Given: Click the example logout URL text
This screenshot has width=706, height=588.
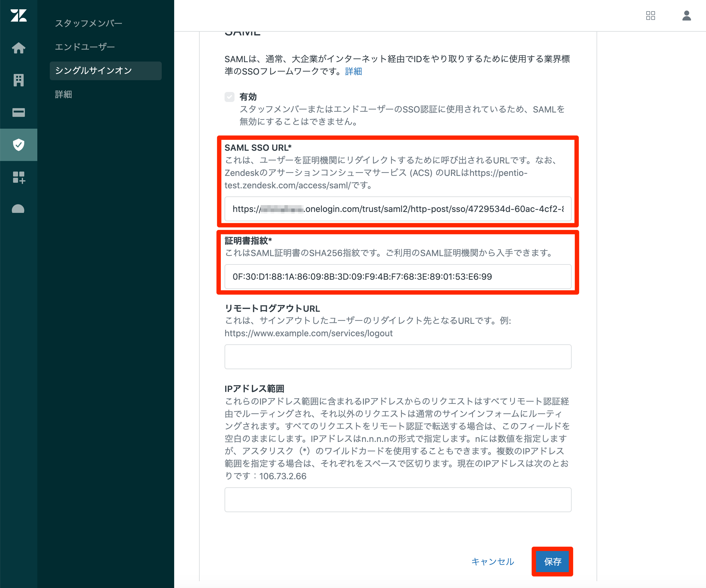Looking at the screenshot, I should coord(308,333).
